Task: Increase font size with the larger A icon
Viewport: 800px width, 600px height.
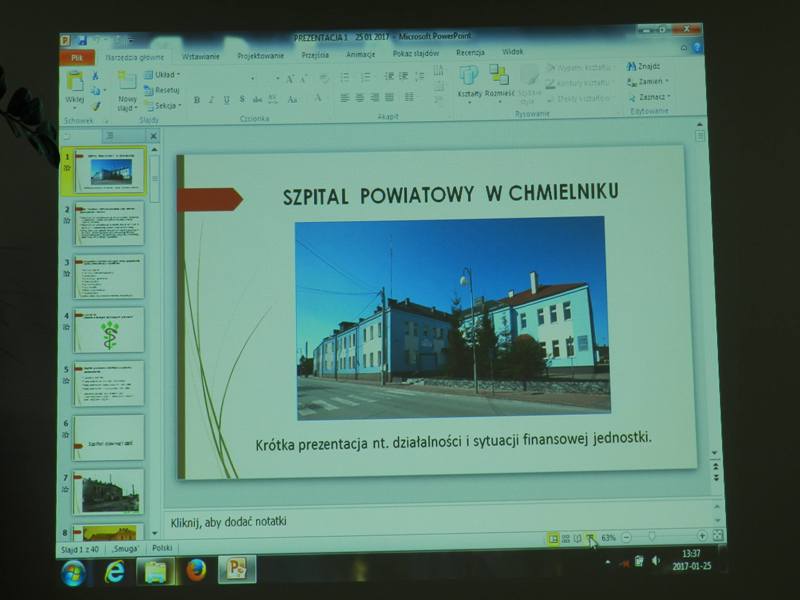Action: point(290,79)
